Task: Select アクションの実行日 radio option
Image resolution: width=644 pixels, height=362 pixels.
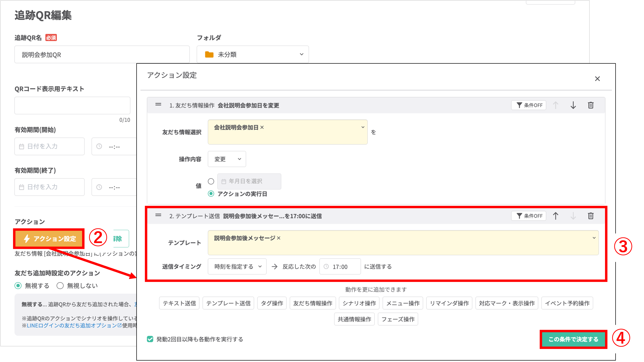Action: click(x=211, y=194)
